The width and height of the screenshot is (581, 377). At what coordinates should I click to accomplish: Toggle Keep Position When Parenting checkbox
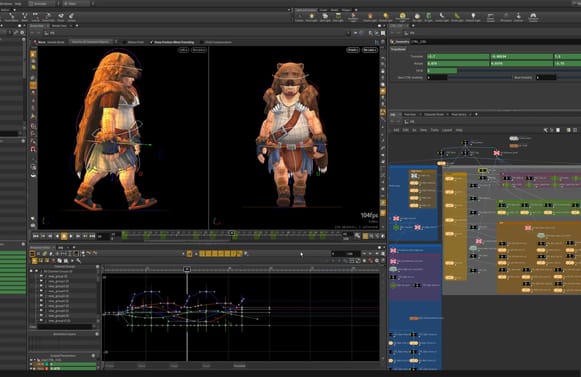point(151,42)
